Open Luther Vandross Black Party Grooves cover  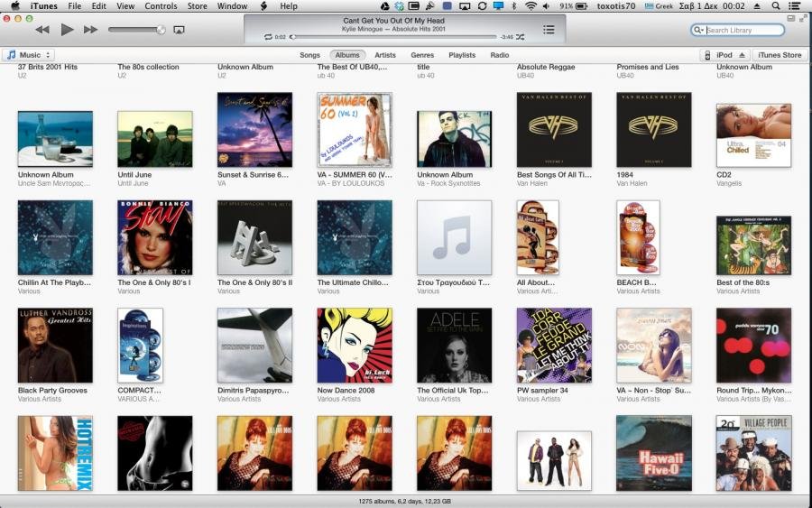(55, 346)
